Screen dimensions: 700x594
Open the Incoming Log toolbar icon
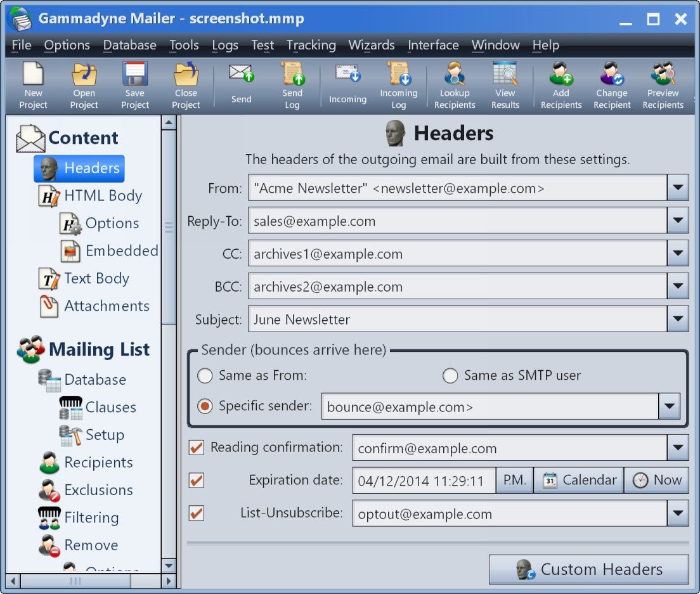tap(399, 86)
